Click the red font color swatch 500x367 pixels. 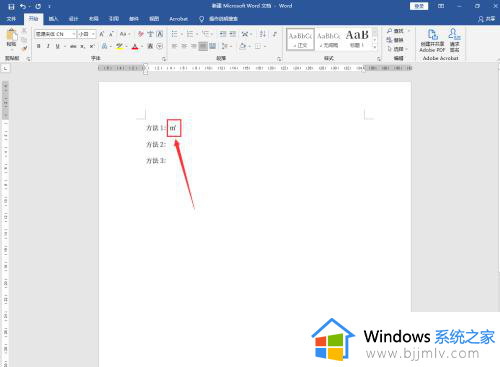click(x=135, y=46)
